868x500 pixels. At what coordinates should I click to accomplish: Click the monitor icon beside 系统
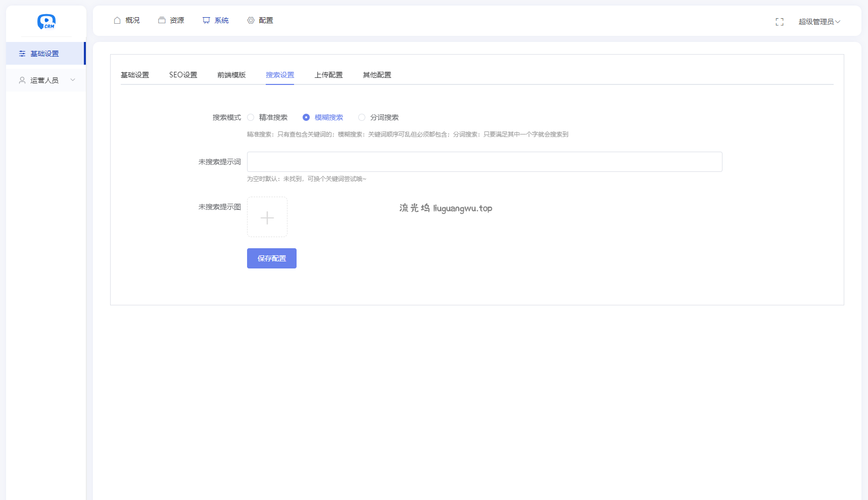pos(206,20)
